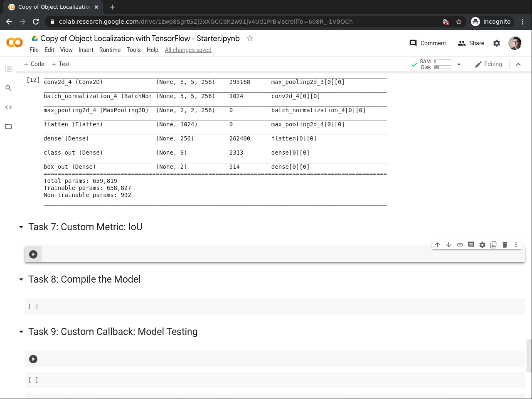Run the first Task 9 code cell
The height and width of the screenshot is (399, 532).
[x=33, y=359]
